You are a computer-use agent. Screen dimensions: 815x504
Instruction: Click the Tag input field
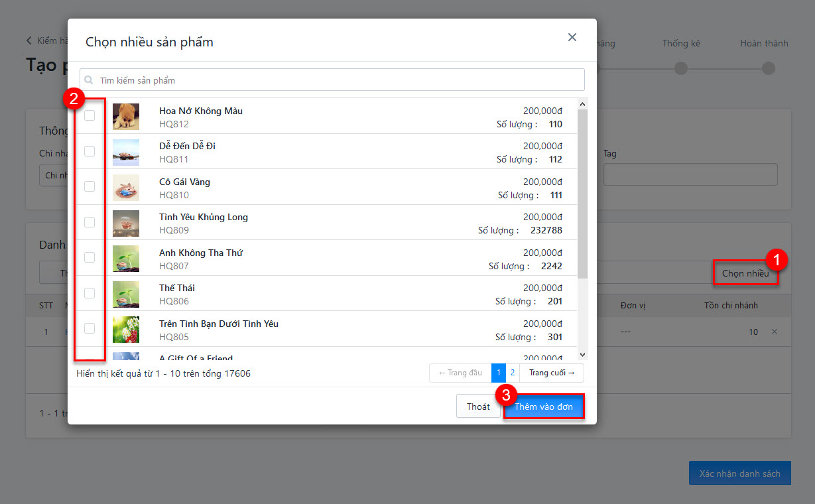tap(690, 175)
